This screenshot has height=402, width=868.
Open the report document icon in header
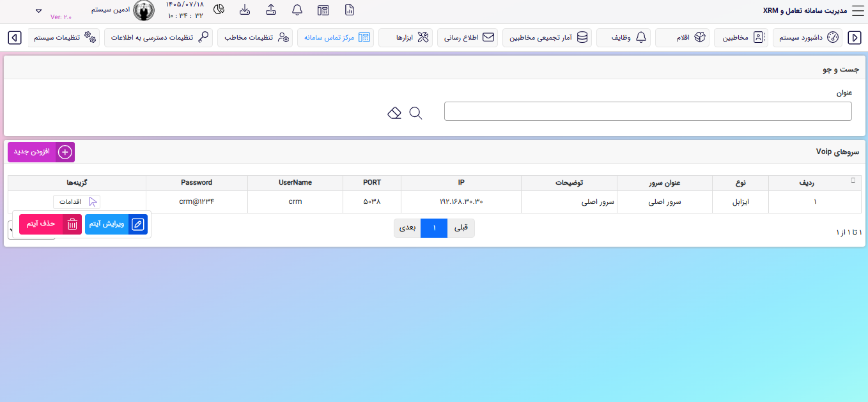[350, 10]
